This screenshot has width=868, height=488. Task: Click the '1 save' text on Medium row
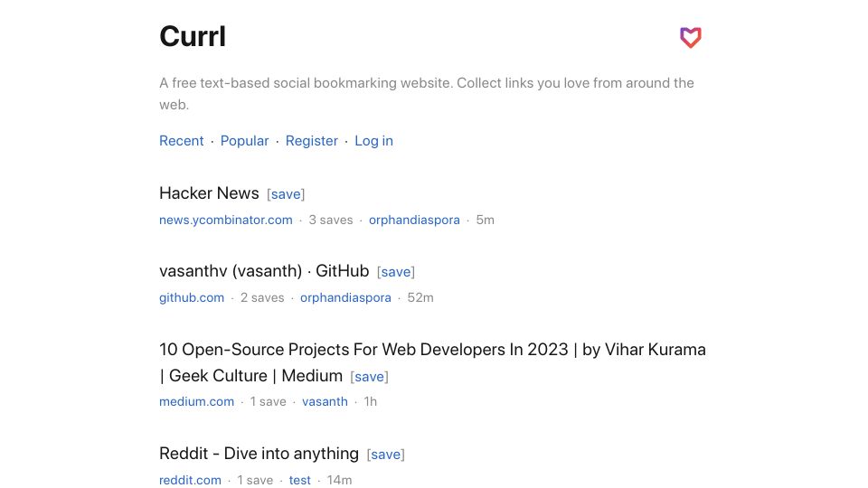pyautogui.click(x=268, y=401)
